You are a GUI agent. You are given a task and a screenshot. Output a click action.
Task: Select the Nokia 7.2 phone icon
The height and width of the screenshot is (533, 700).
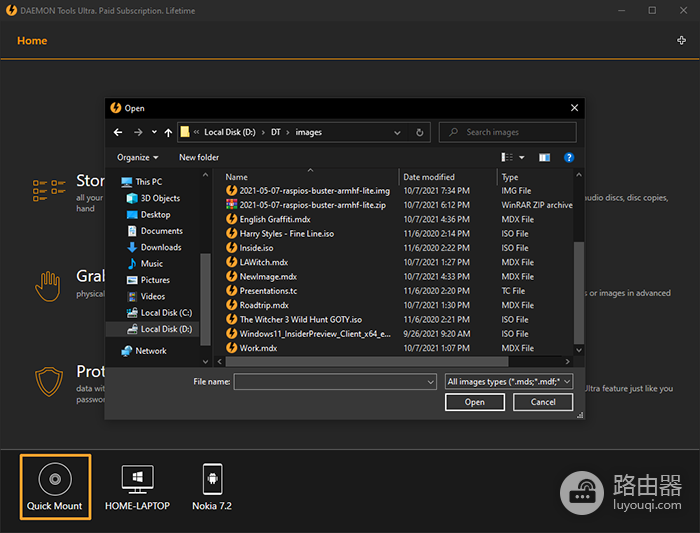tap(212, 479)
